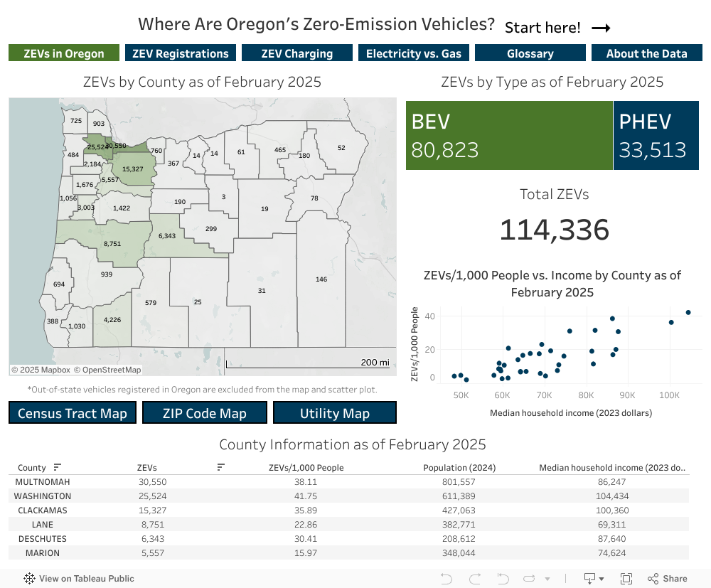The width and height of the screenshot is (711, 588).
Task: Toggle the PHEV filter card
Action: click(656, 135)
